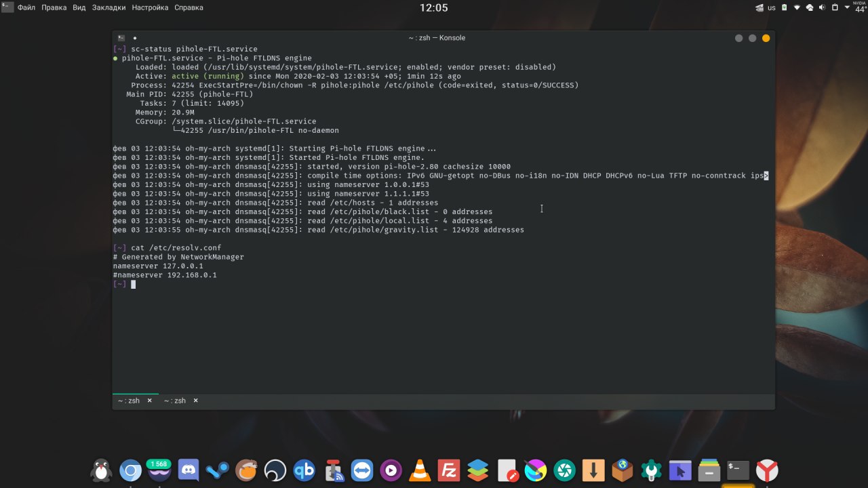
Task: Click the 'active (running)' status text
Action: click(x=208, y=77)
